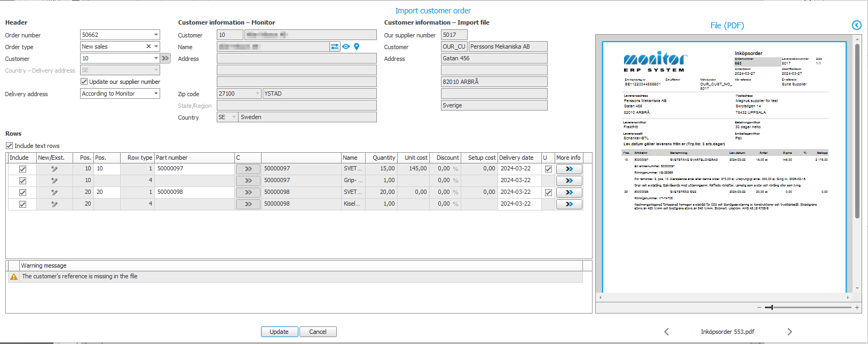Click the map pin location icon

coord(357,47)
